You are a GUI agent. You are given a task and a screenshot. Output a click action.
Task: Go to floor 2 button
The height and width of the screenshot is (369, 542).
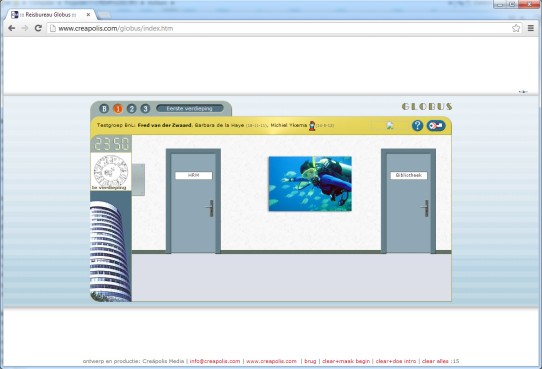pos(131,108)
